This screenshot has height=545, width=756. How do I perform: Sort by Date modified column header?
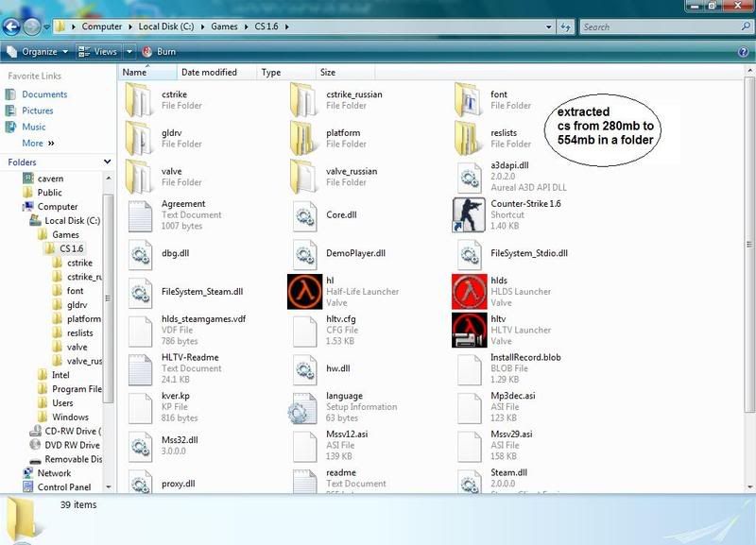coord(209,73)
